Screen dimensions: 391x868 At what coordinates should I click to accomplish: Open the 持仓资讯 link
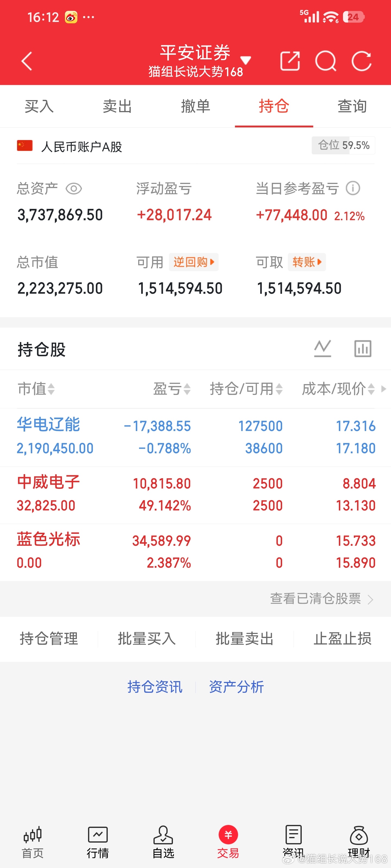coord(155,687)
